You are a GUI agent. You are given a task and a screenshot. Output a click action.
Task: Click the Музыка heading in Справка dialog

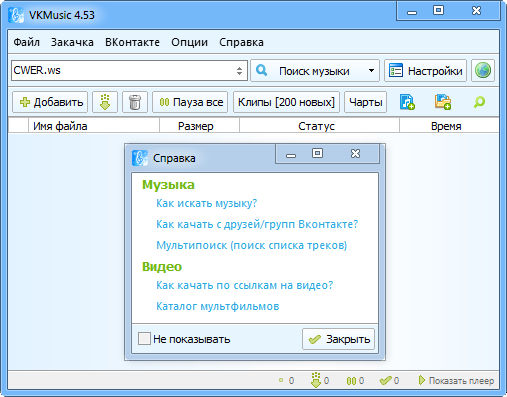coord(168,185)
